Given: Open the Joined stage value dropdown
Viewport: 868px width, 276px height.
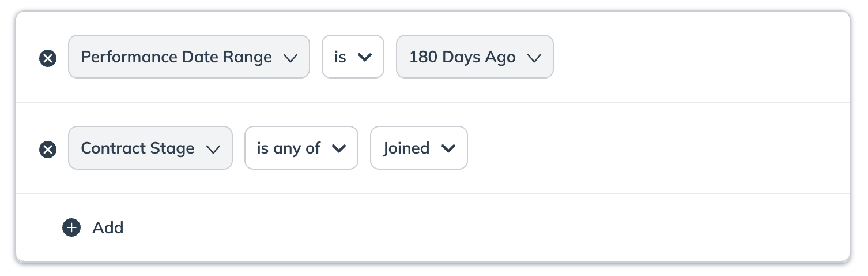Looking at the screenshot, I should 418,148.
